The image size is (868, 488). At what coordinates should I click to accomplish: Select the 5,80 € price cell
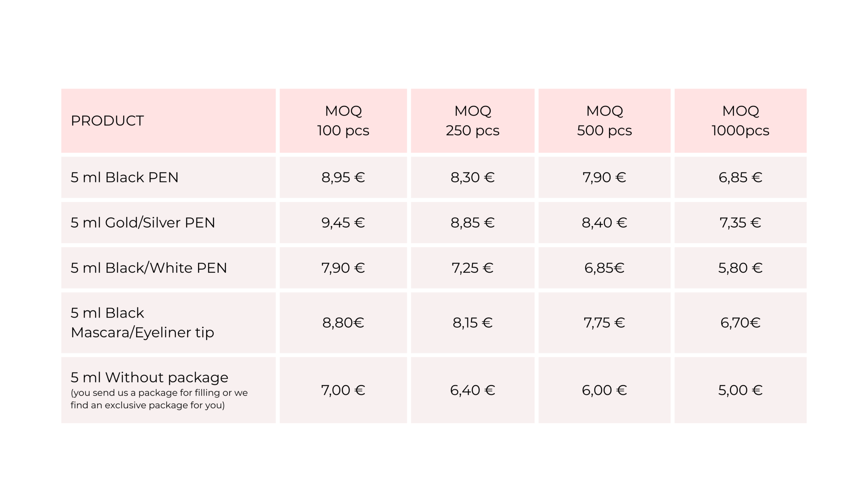click(x=740, y=268)
